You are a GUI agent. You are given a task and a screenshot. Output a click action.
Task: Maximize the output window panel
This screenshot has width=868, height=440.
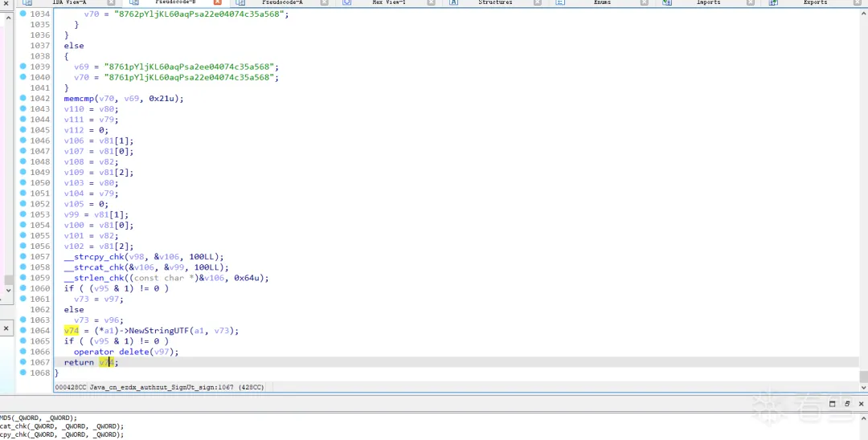tap(832, 404)
